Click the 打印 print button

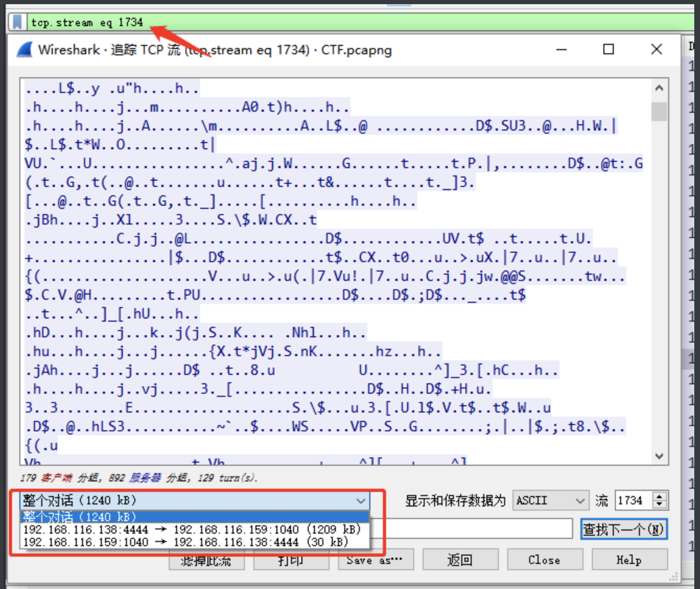click(291, 559)
